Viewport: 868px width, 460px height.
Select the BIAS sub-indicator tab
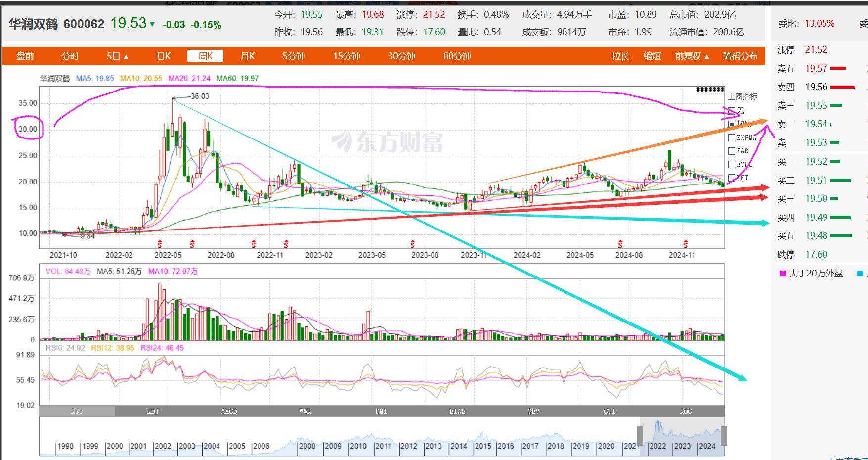[458, 411]
